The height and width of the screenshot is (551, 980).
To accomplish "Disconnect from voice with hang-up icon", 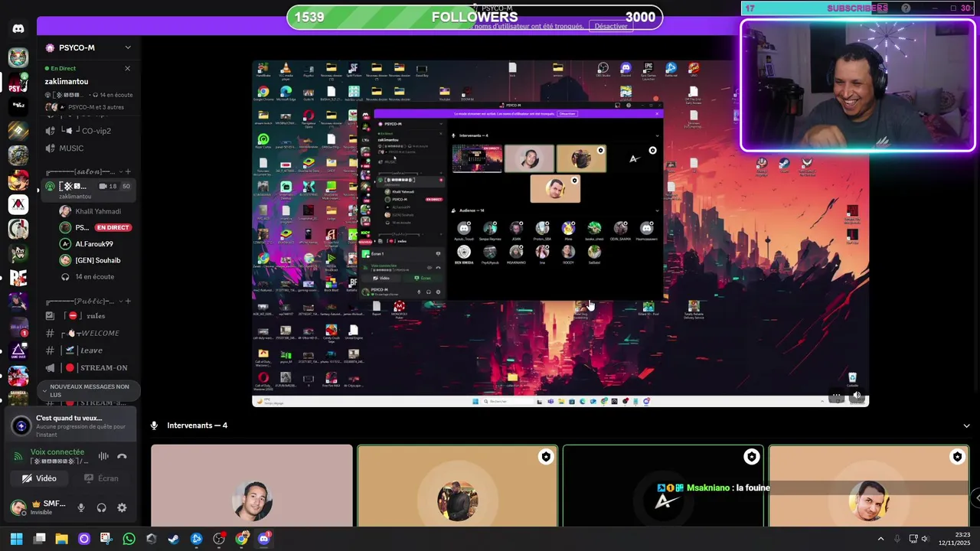I will pos(122,456).
